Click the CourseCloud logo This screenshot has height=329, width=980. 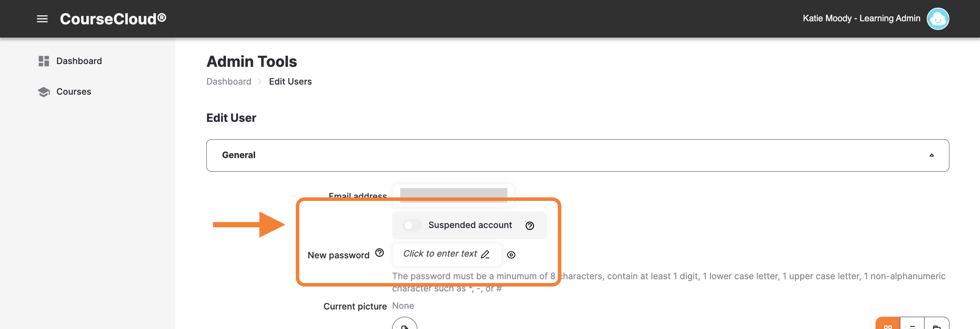[113, 19]
